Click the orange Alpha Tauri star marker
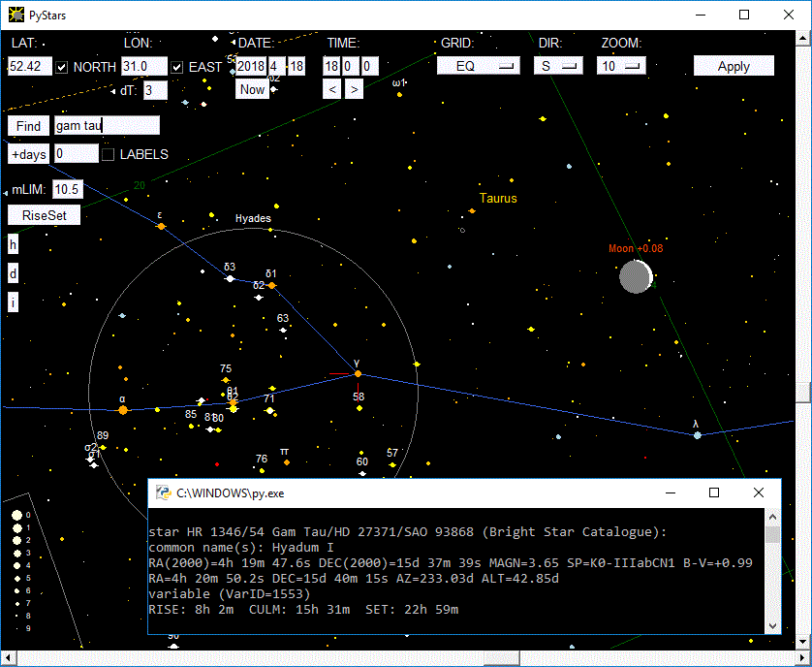Screen dimensions: 812x667 (x=123, y=410)
